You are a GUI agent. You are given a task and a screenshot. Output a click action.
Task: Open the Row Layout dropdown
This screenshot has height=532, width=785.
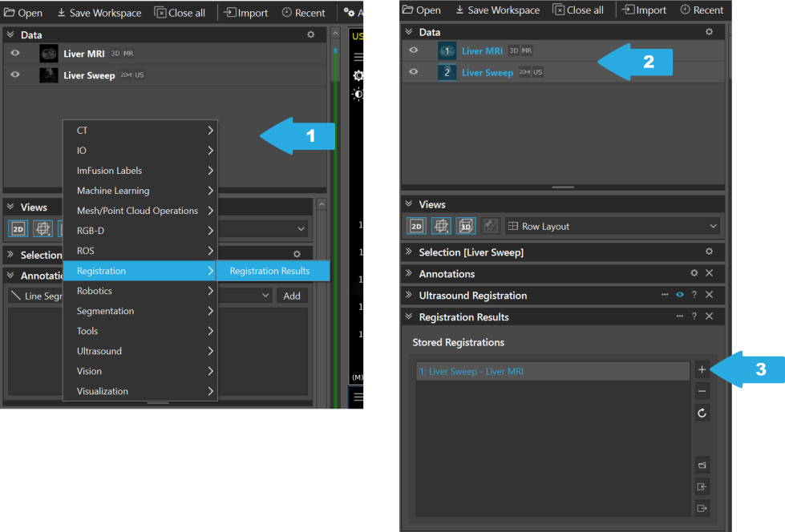(x=613, y=227)
